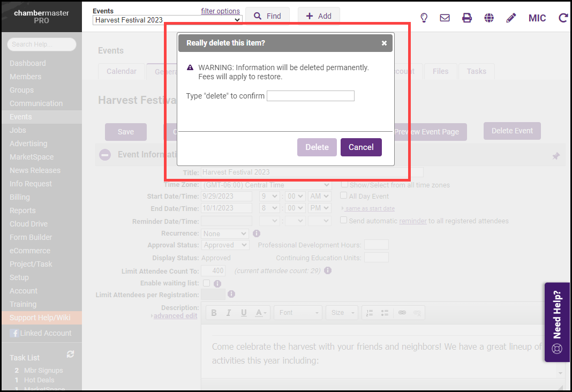Click the filter options link

[220, 11]
